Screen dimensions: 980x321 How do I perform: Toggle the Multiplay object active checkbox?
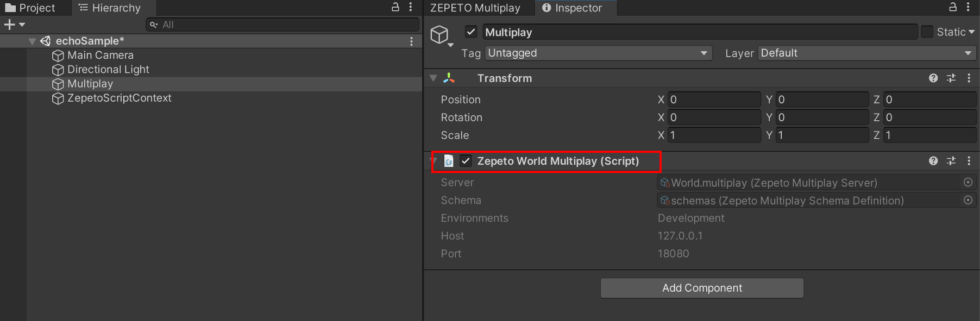(471, 32)
